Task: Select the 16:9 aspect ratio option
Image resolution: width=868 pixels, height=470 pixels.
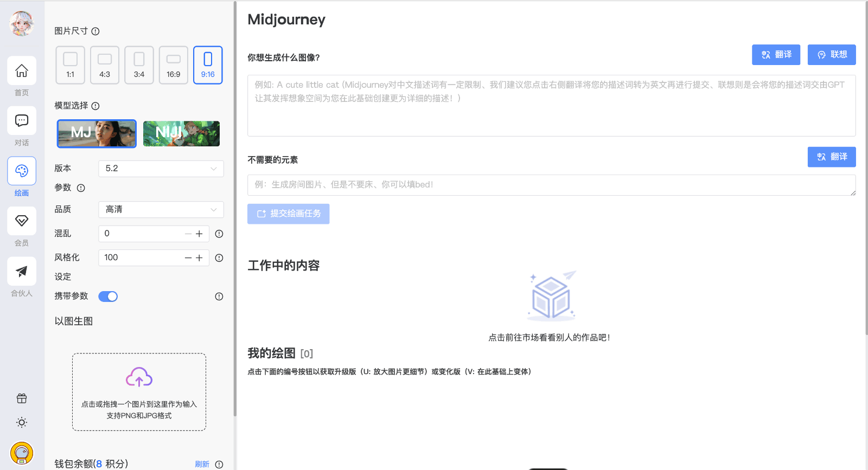Action: (x=174, y=65)
